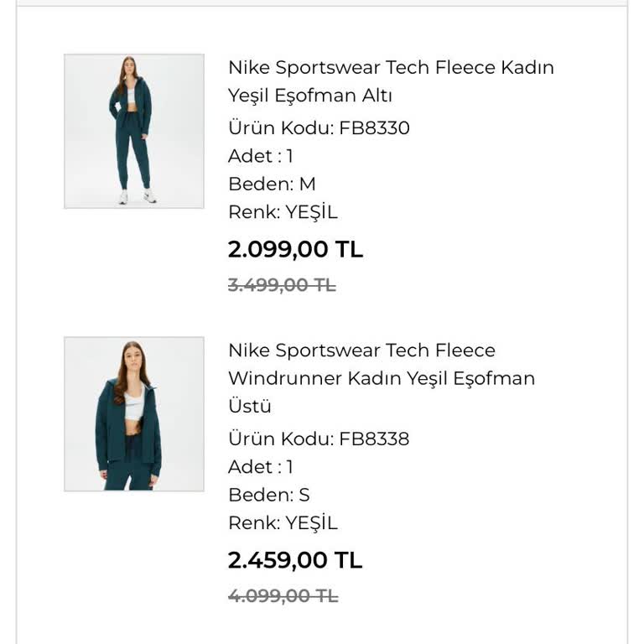Click the crossed-out 3.499,00 TL price
644x644 pixels.
click(x=282, y=285)
